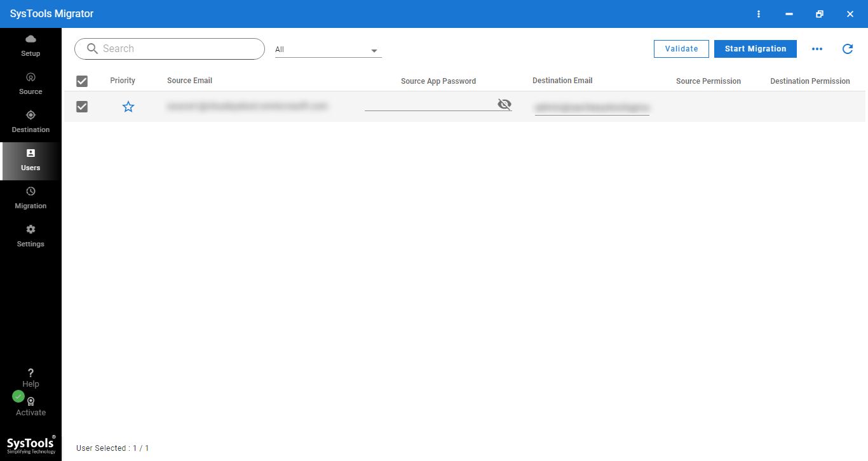This screenshot has height=461, width=868.
Task: Open the Migration tab
Action: (x=31, y=198)
